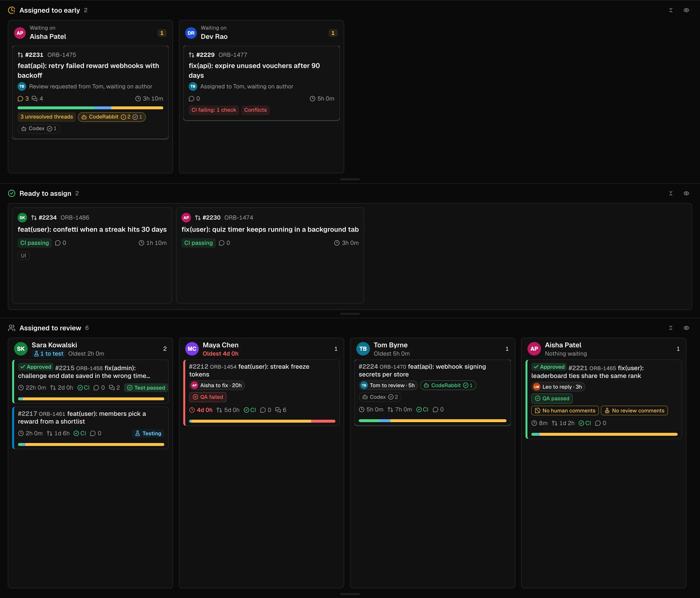Toggle visibility of Assigned to review section
The width and height of the screenshot is (700, 598).
686,328
